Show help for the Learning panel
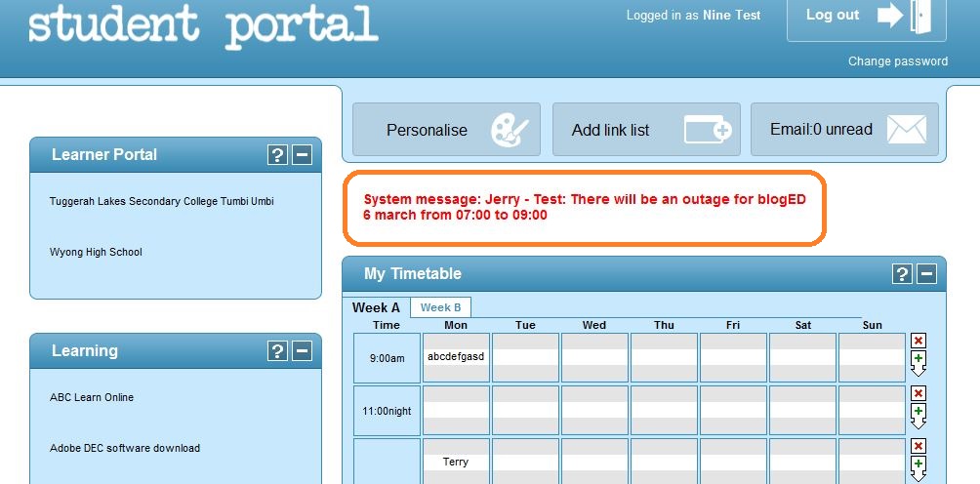The height and width of the screenshot is (484, 980). coord(277,351)
